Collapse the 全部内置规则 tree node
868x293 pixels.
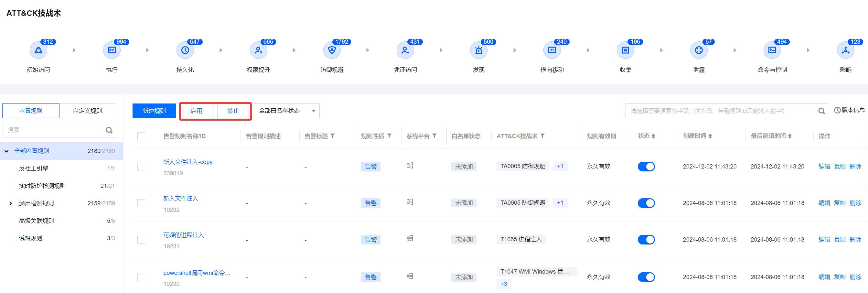[6, 151]
